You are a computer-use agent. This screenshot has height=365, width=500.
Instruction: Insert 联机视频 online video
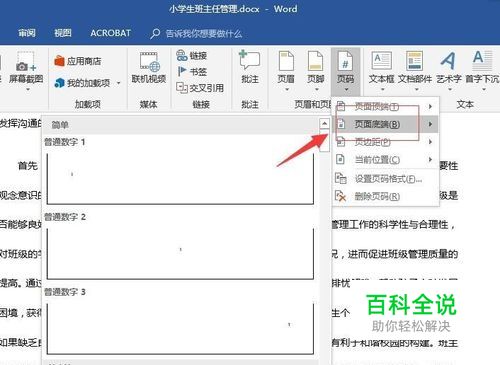point(149,68)
